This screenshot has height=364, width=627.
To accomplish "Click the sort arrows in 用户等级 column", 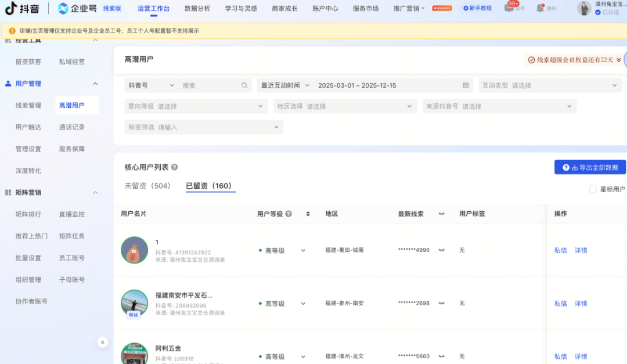I will [308, 214].
